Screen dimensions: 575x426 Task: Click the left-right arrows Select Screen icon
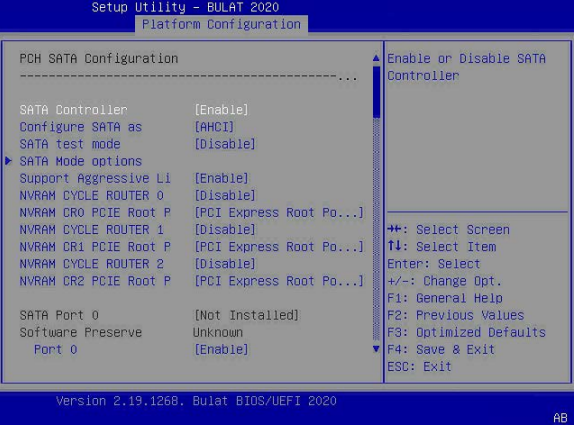pyautogui.click(x=395, y=229)
